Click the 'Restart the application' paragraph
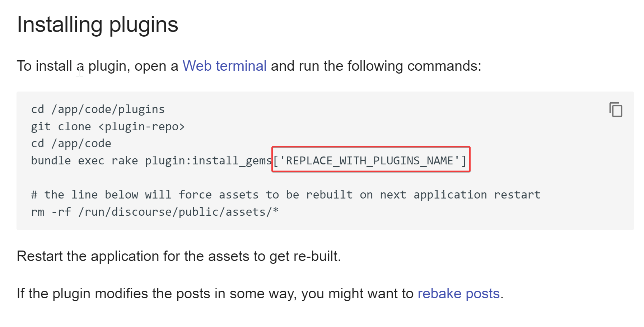644x327 pixels. click(x=178, y=256)
